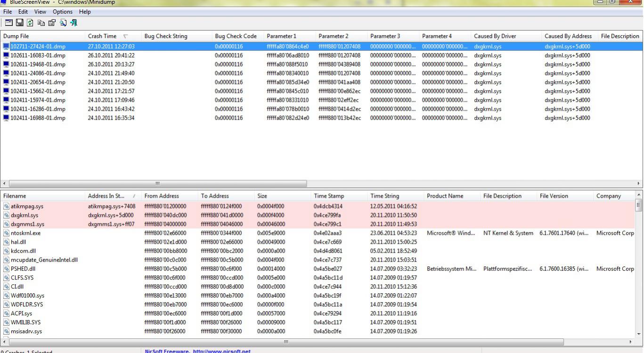The width and height of the screenshot is (644, 353).
Task: Click dump icon of 102411-20654-01.dmp
Action: coord(6,82)
